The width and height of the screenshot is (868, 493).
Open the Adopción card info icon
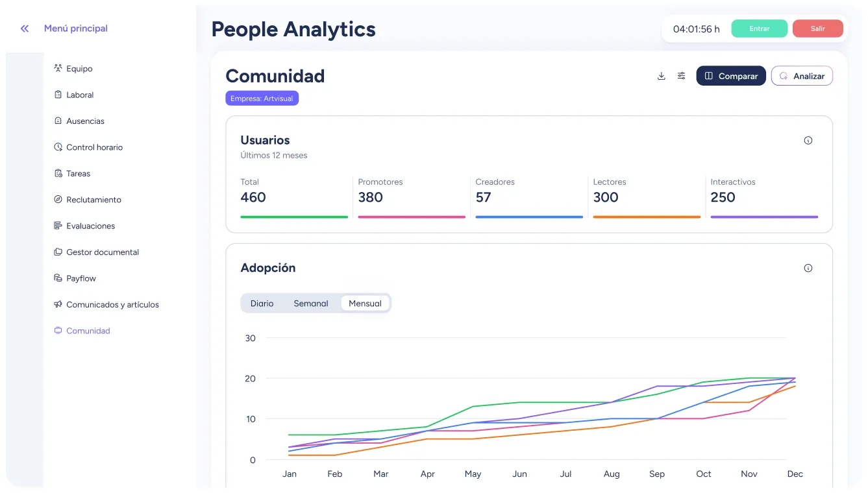coord(808,267)
